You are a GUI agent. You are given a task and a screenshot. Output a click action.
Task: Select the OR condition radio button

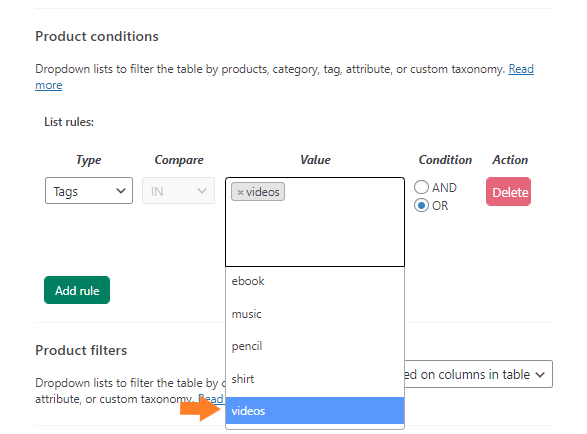pos(421,206)
